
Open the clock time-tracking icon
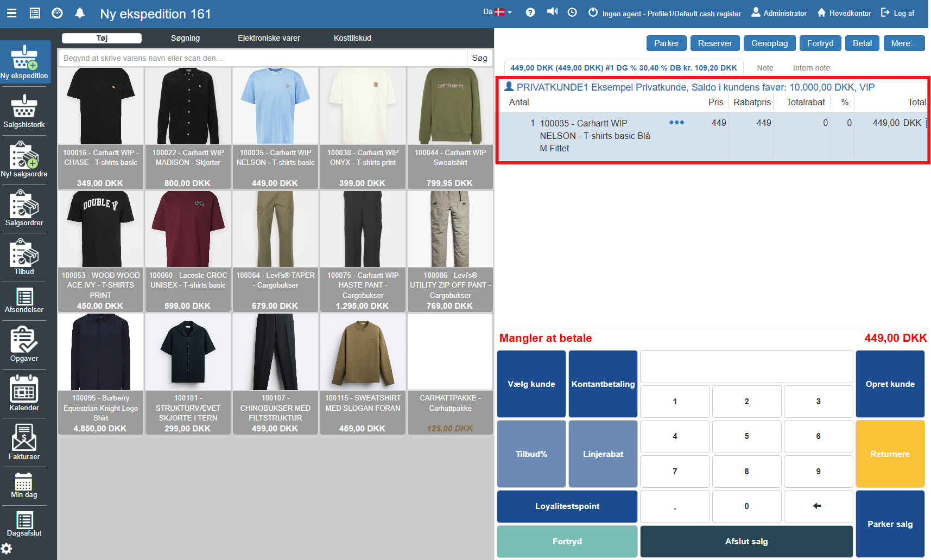pos(572,12)
